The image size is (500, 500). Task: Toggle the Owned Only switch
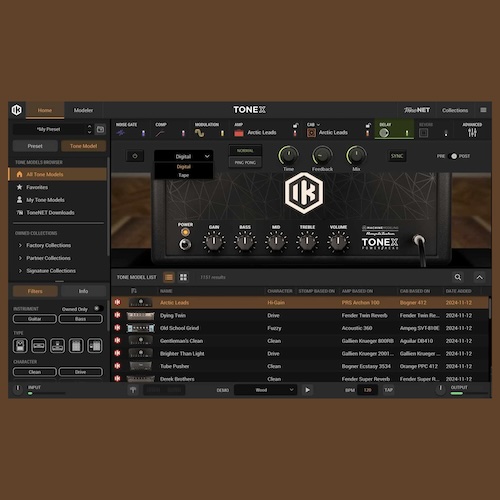coord(98,308)
